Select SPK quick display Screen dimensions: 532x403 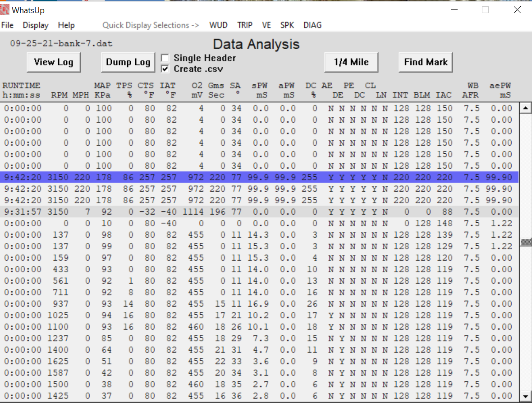(287, 25)
